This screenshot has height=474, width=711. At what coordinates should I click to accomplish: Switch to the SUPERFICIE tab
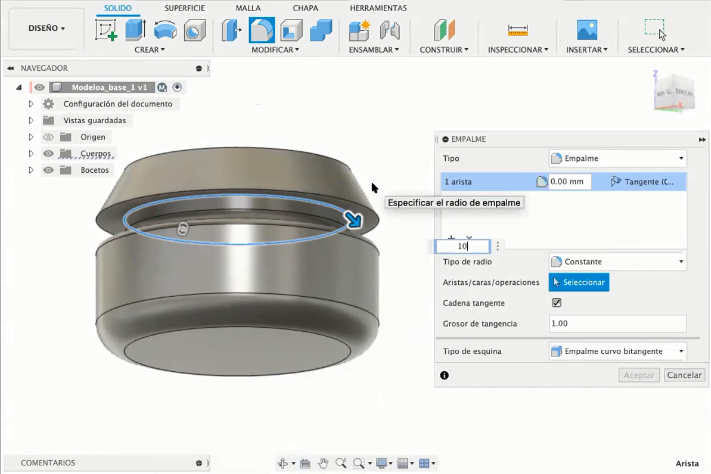185,7
